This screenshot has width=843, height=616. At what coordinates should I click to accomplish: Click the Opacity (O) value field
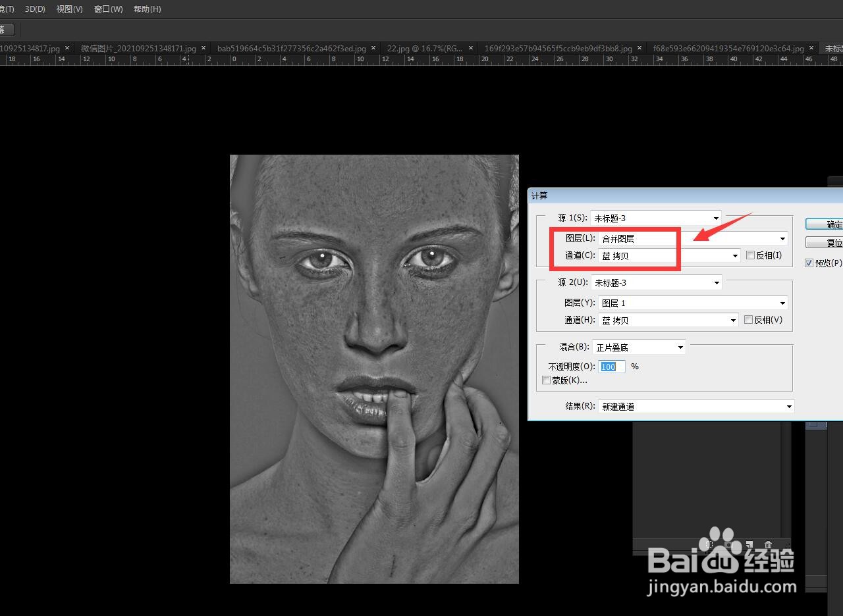612,367
